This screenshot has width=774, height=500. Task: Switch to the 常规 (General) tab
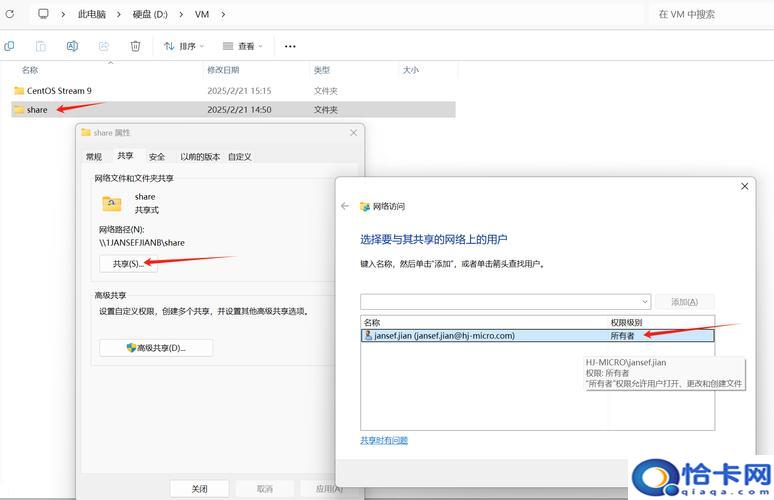tap(94, 157)
